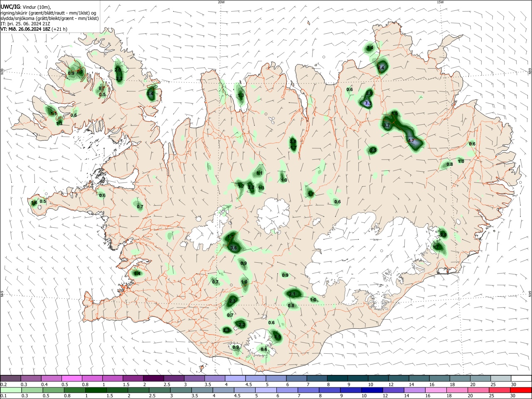Viewport: 532px width, 399px height.
Task: Click the '30' label in the top legend row
Action: (x=514, y=384)
